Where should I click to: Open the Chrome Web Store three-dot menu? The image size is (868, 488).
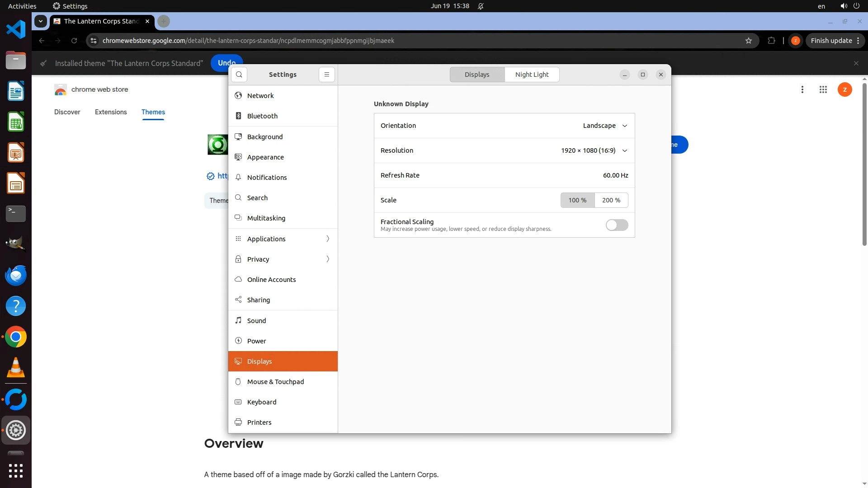(x=802, y=89)
